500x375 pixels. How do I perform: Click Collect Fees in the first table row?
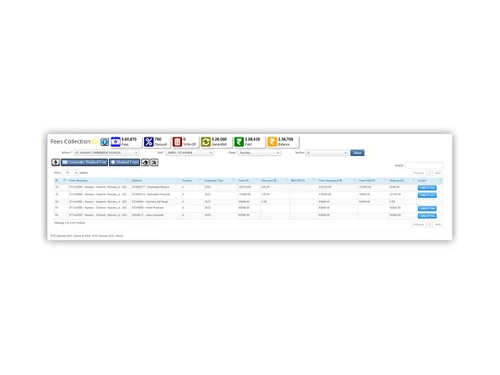(427, 188)
